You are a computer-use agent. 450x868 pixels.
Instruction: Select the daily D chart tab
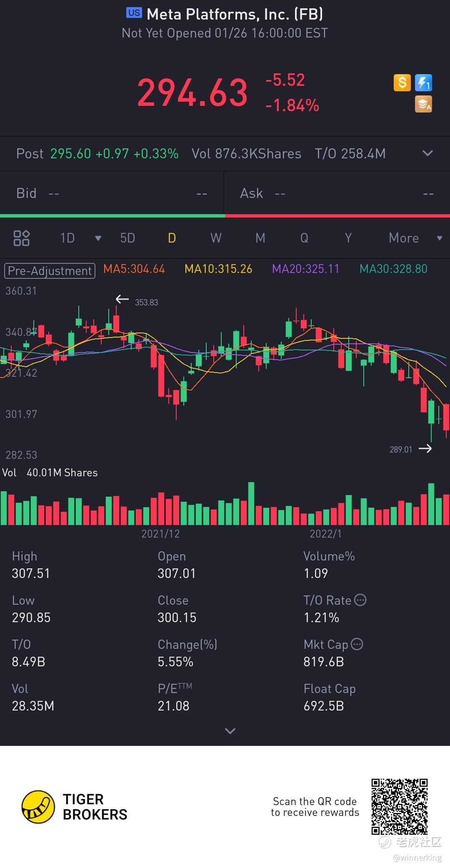pos(172,238)
